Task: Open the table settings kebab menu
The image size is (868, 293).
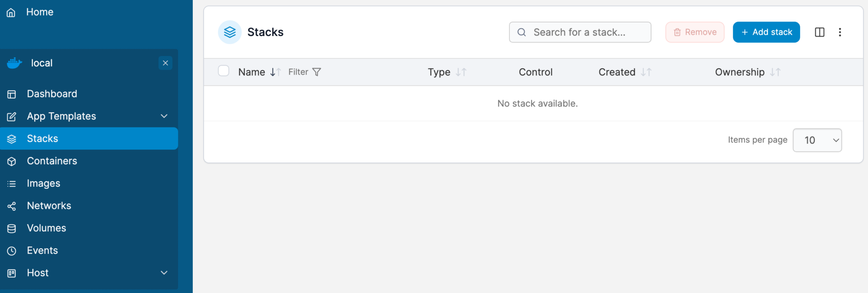Action: pyautogui.click(x=840, y=32)
